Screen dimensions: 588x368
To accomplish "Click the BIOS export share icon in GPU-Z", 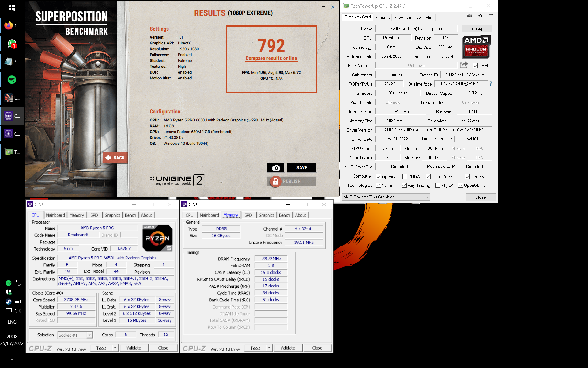I will tap(464, 65).
